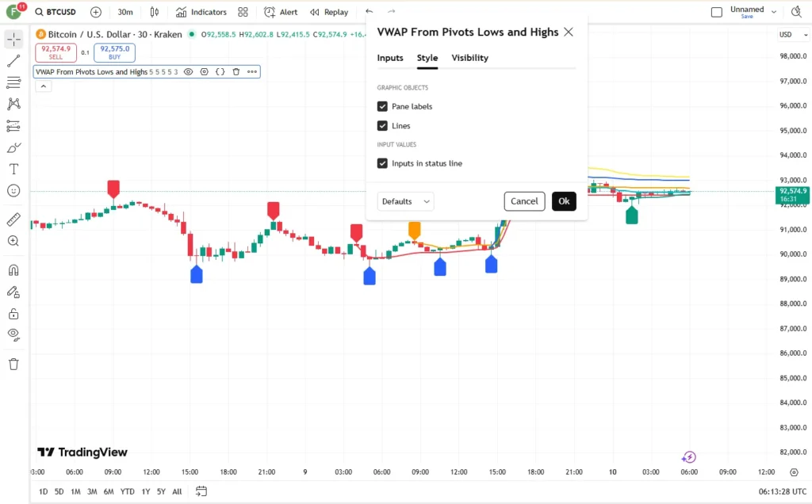This screenshot has width=812, height=504.
Task: Select the YTD date range
Action: (x=128, y=491)
